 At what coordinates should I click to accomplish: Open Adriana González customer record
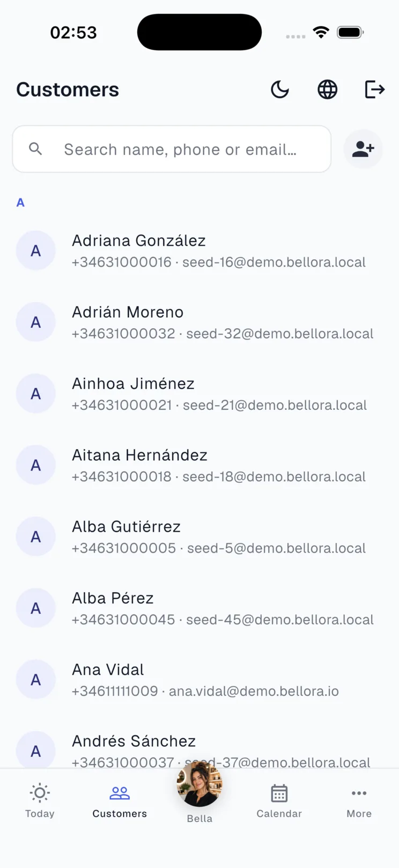[199, 251]
